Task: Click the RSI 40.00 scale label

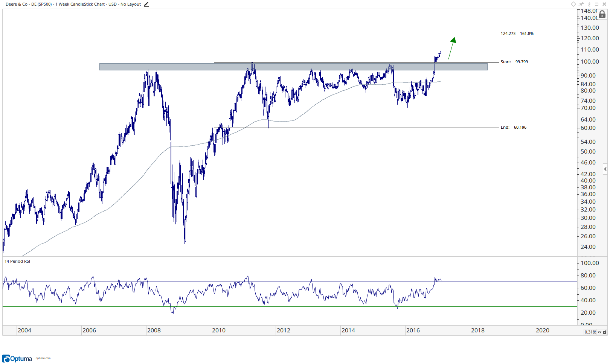Action: click(x=588, y=300)
